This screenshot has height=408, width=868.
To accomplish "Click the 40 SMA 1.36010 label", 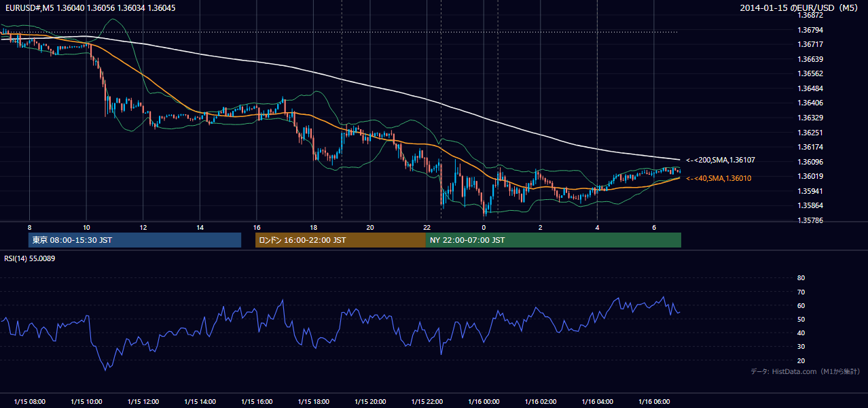I will coord(718,178).
